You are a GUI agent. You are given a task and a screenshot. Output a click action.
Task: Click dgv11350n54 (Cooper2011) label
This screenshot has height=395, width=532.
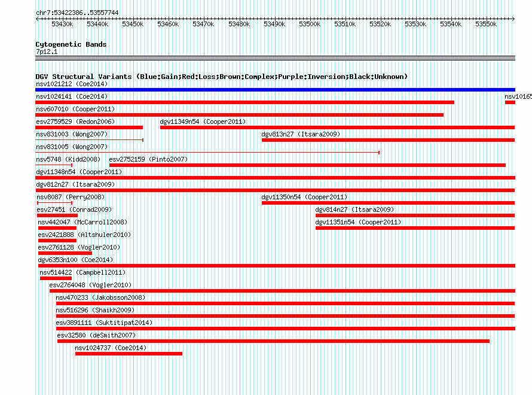304,197
